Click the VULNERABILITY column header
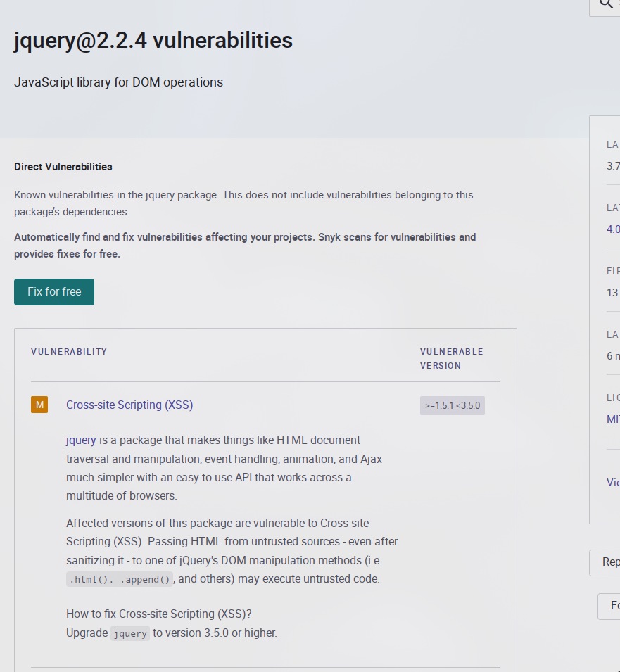Screen dimensions: 620x672 coord(69,351)
